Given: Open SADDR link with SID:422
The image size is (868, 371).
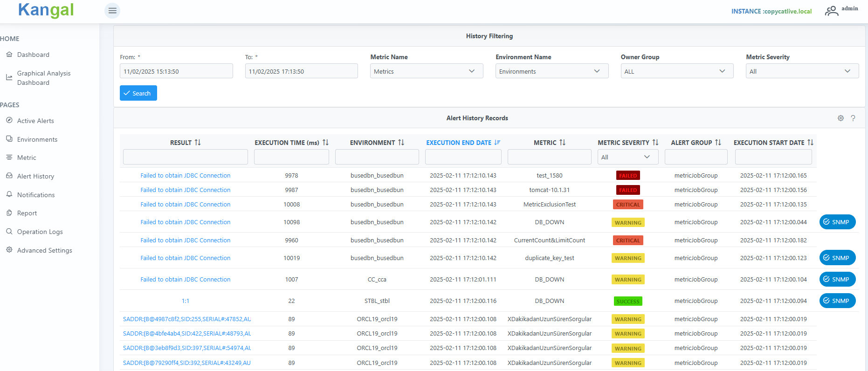Looking at the screenshot, I should click(x=187, y=333).
